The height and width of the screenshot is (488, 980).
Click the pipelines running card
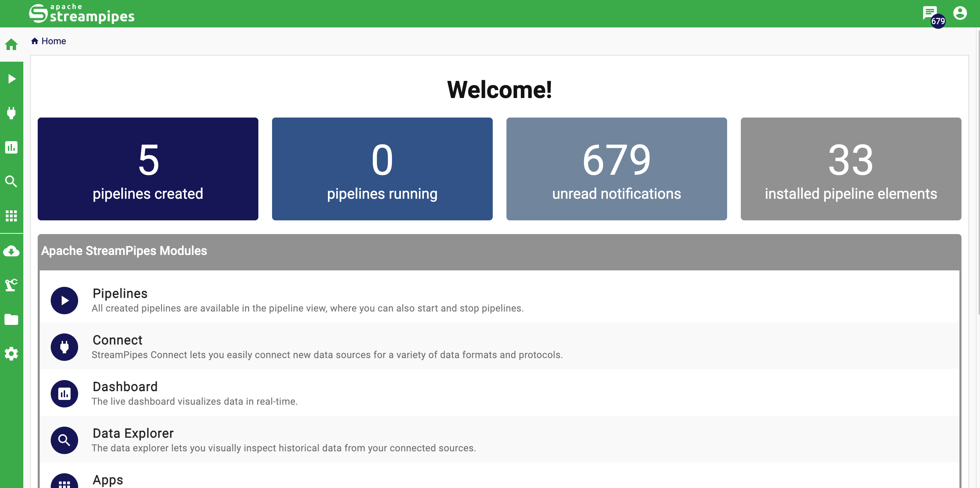coord(382,169)
